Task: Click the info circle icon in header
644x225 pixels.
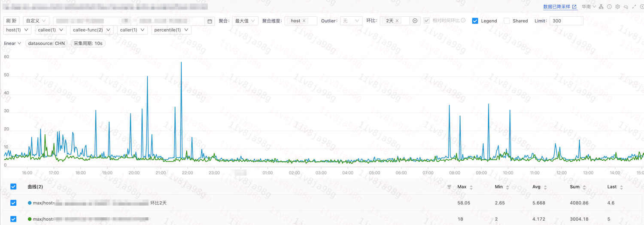Action: (609, 7)
